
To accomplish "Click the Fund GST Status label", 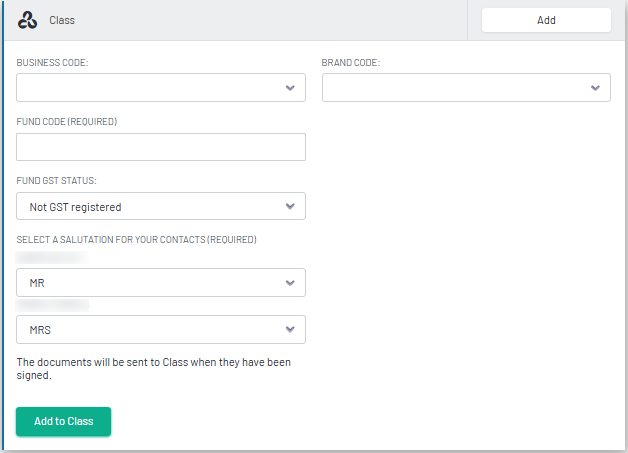I will [x=63, y=181].
